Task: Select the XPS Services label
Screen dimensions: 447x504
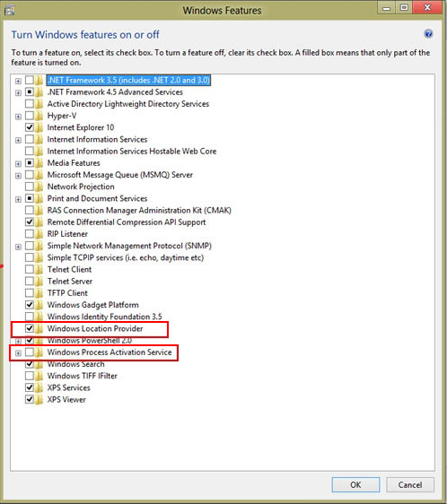Action: (x=68, y=387)
